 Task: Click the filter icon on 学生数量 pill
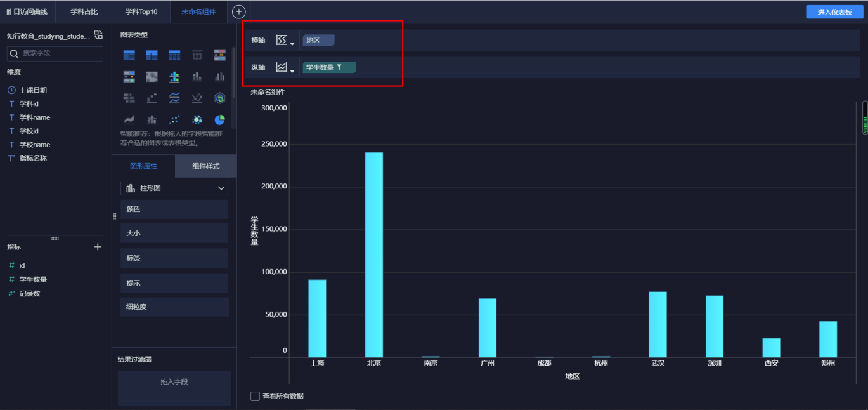tap(339, 67)
